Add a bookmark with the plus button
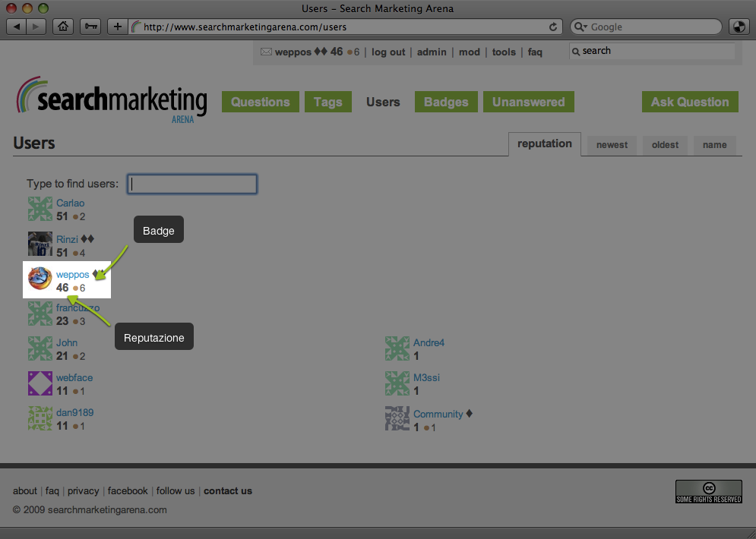 117,27
